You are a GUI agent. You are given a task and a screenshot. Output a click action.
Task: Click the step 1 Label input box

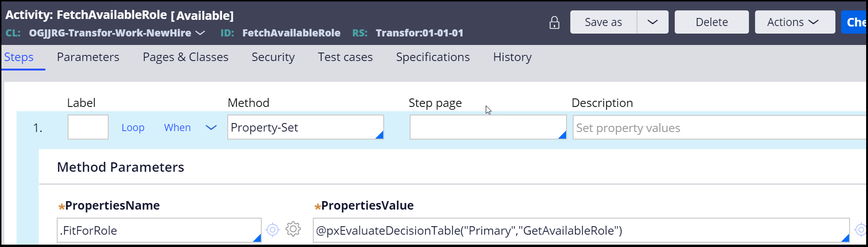(88, 127)
